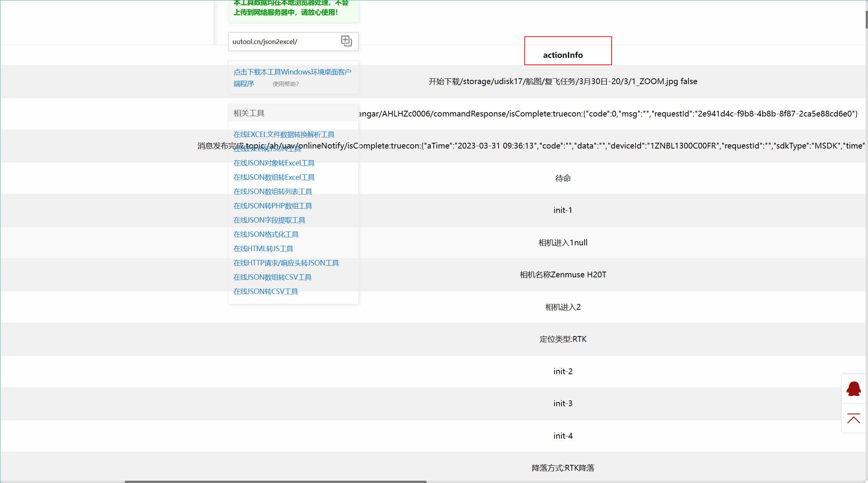
Task: Click the horizontal scrollbar thumb at bottom
Action: click(x=275, y=481)
